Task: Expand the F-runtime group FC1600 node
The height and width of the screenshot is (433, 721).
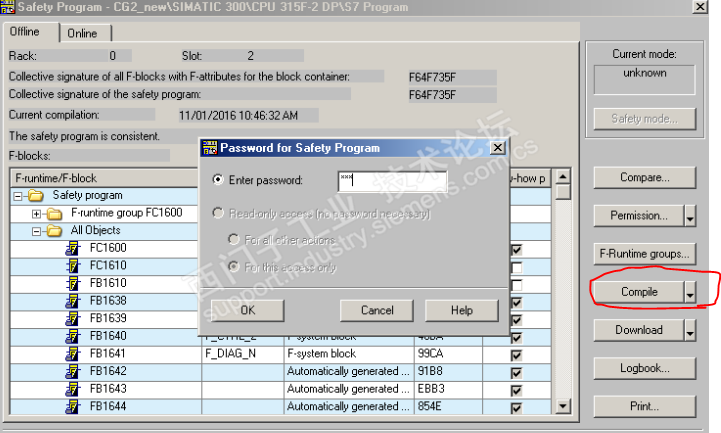Action: 36,214
